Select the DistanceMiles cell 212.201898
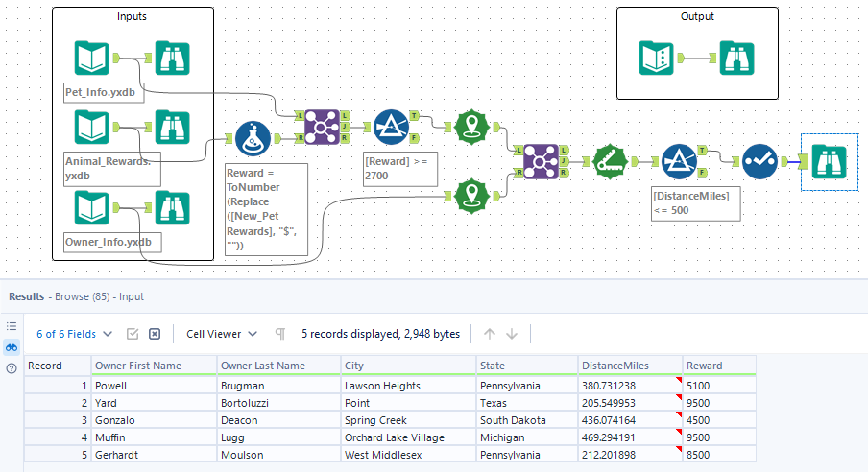The width and height of the screenshot is (868, 472). [x=631, y=455]
